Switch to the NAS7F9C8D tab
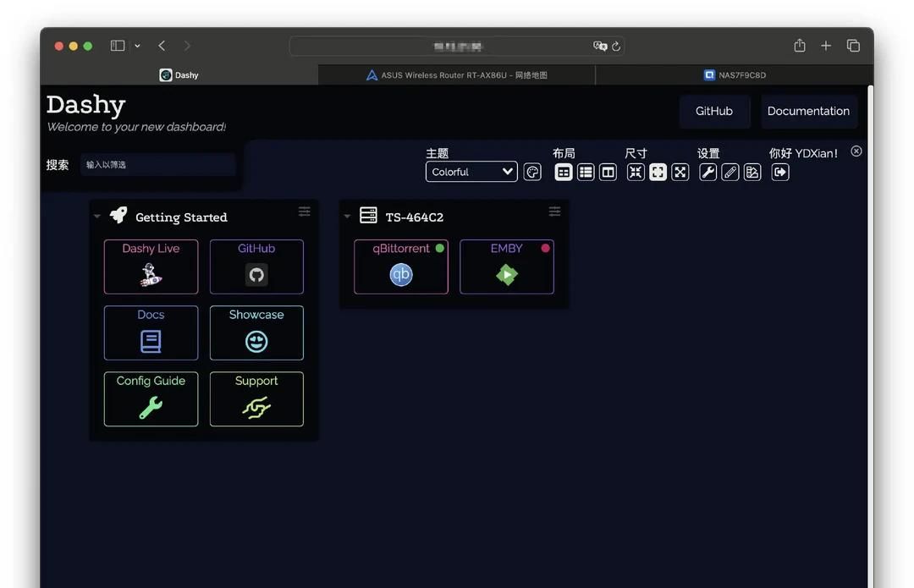 (x=735, y=74)
